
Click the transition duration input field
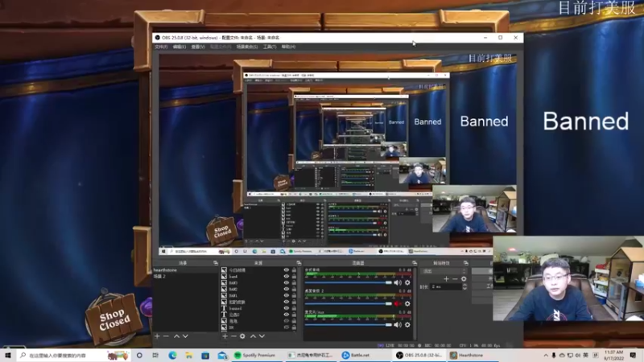445,286
